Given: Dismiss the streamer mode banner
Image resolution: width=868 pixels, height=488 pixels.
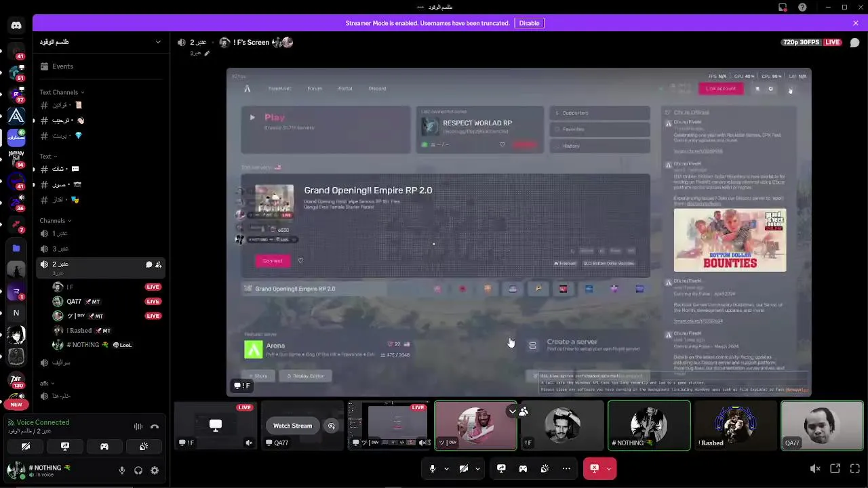Looking at the screenshot, I should coord(855,23).
